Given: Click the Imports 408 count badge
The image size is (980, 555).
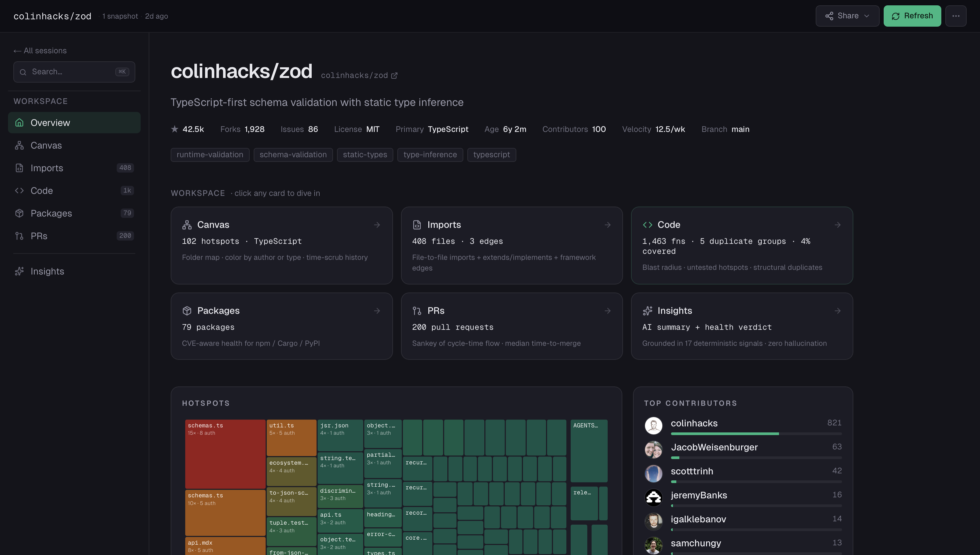Looking at the screenshot, I should 125,168.
